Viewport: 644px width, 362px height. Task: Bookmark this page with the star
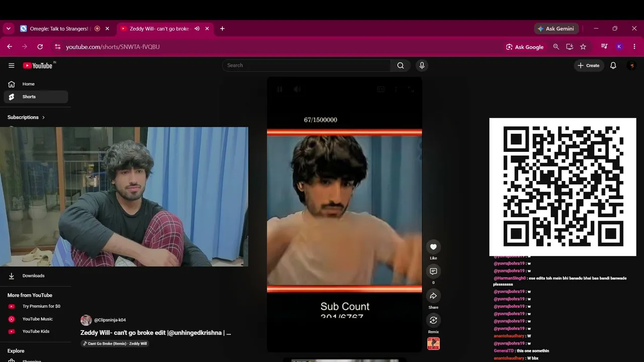click(x=583, y=47)
